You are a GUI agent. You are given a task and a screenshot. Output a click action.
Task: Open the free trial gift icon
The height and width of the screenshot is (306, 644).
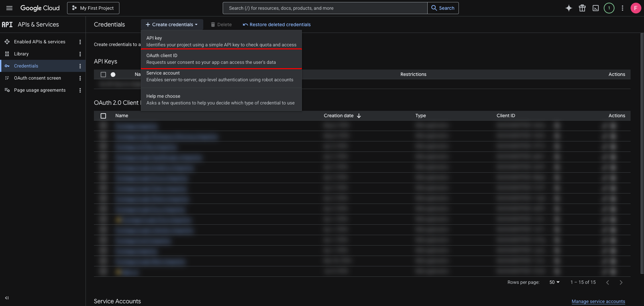point(582,8)
